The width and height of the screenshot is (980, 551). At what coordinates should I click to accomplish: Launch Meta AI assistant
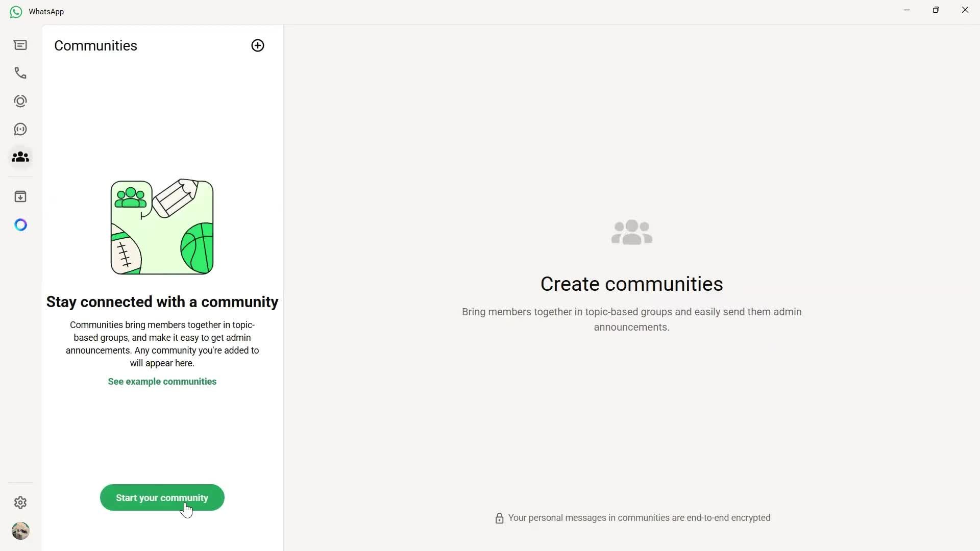(20, 224)
